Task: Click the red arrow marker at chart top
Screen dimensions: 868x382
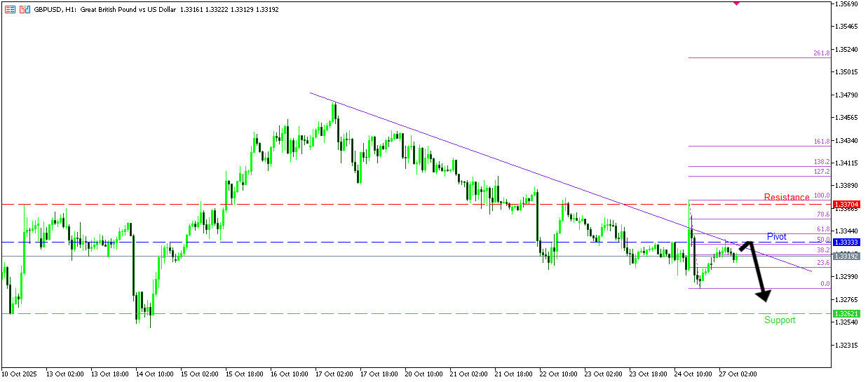Action: [736, 3]
